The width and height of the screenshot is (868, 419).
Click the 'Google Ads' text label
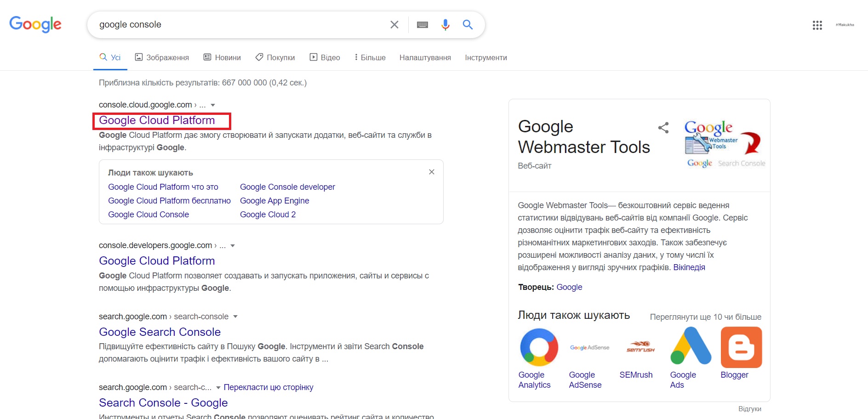click(683, 380)
